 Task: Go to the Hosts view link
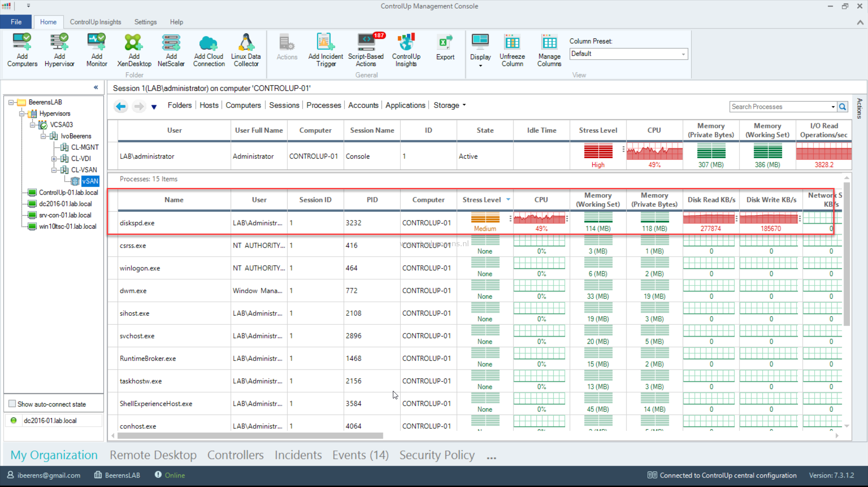[209, 105]
